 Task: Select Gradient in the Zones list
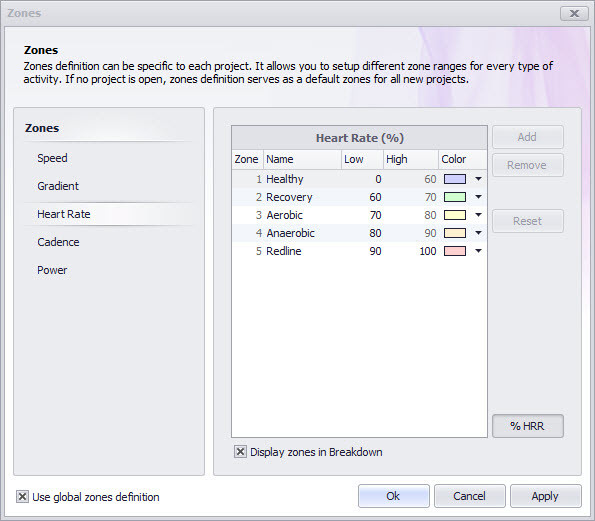tap(58, 186)
